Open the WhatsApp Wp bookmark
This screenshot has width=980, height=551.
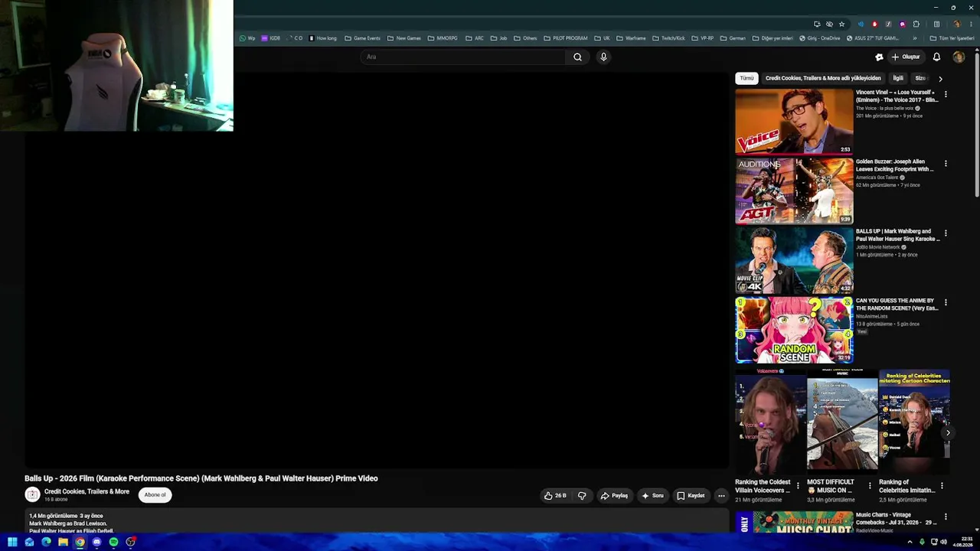[x=247, y=38]
